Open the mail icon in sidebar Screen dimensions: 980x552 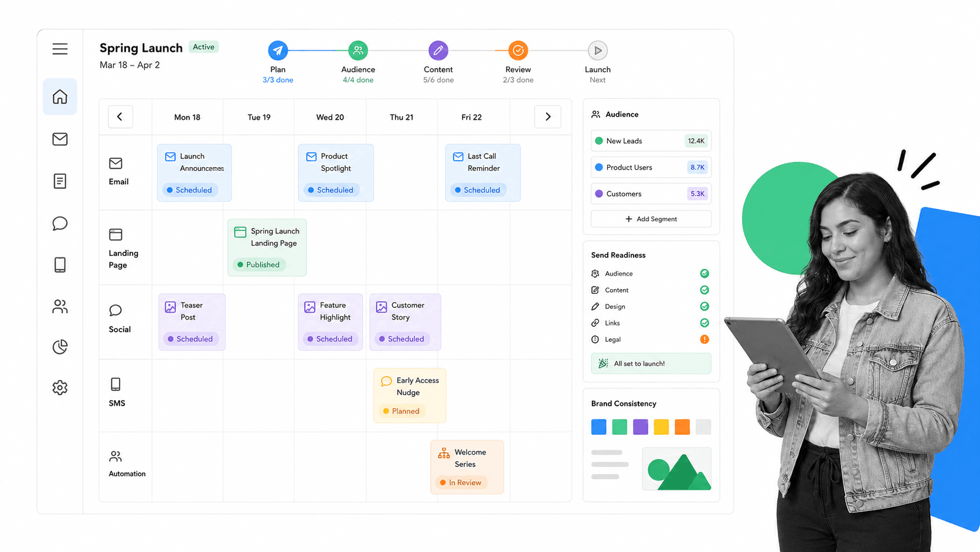tap(60, 139)
